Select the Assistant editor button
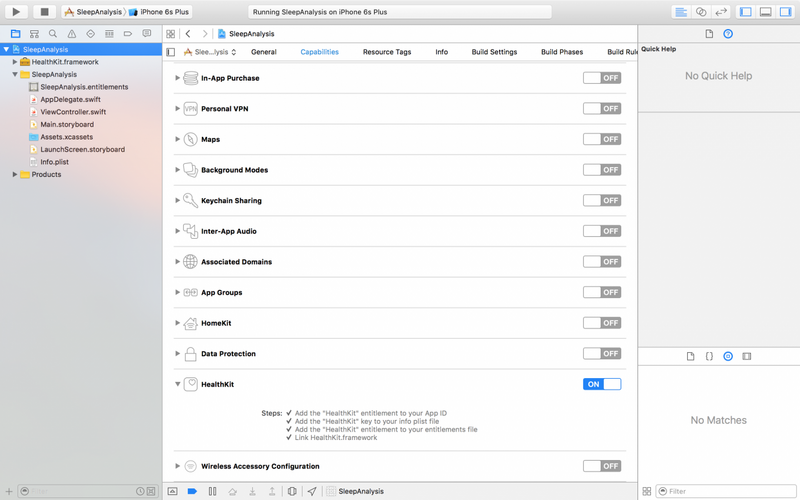The height and width of the screenshot is (500, 800). tap(701, 12)
